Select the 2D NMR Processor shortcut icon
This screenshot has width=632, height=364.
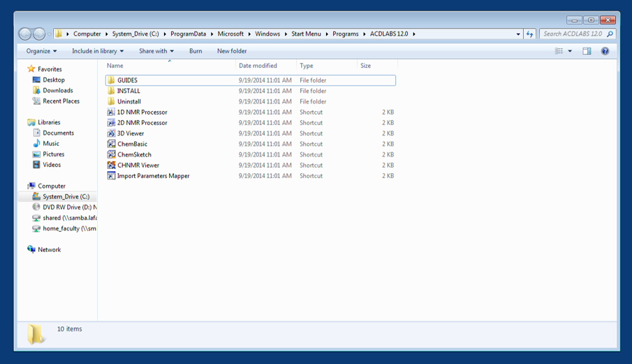click(x=111, y=122)
